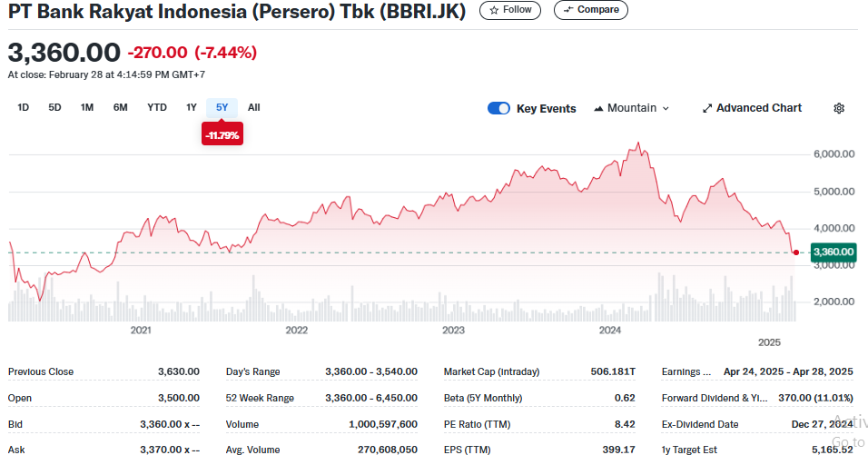Click the Ask value 3,370.00 x --
The height and width of the screenshot is (465, 868).
[170, 450]
